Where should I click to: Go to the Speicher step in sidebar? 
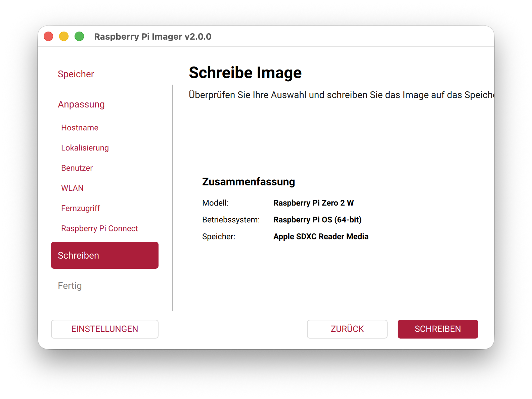pyautogui.click(x=76, y=74)
